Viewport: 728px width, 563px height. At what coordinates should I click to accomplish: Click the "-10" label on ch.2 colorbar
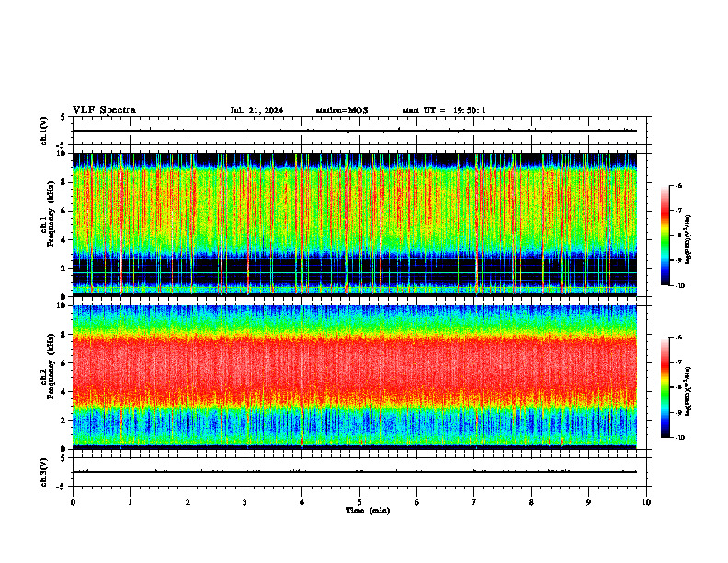(680, 437)
